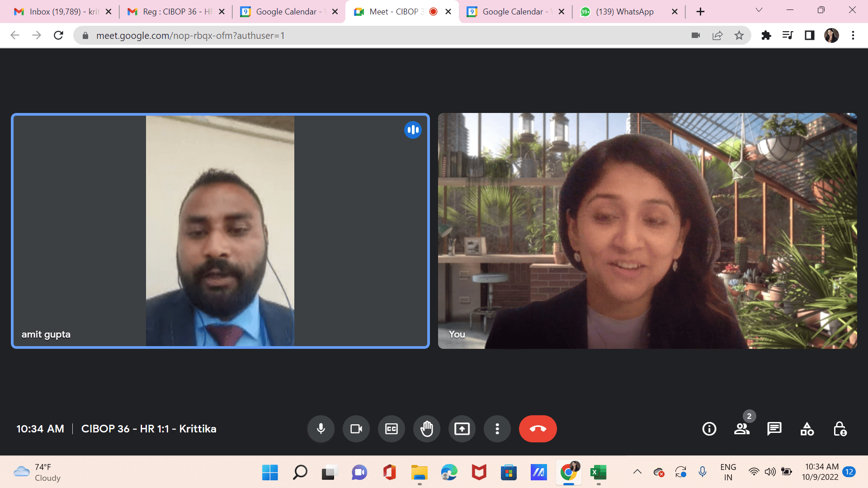The height and width of the screenshot is (488, 868).
Task: Share this page icon in address bar
Action: click(x=717, y=35)
